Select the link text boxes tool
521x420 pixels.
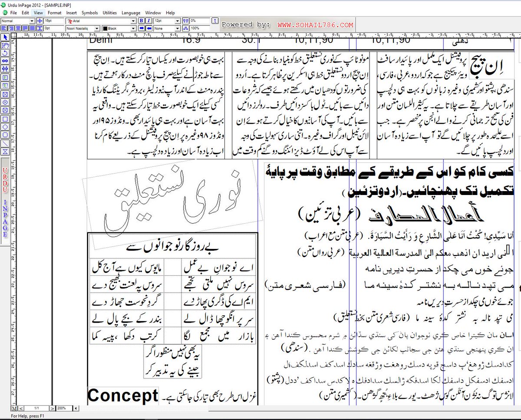click(5, 61)
